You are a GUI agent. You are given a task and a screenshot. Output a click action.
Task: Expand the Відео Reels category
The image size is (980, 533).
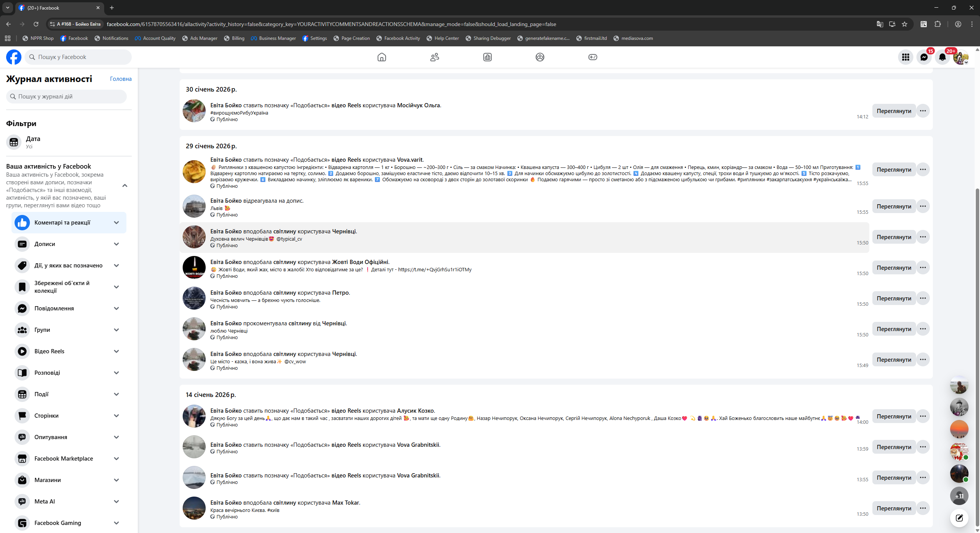[x=116, y=351]
